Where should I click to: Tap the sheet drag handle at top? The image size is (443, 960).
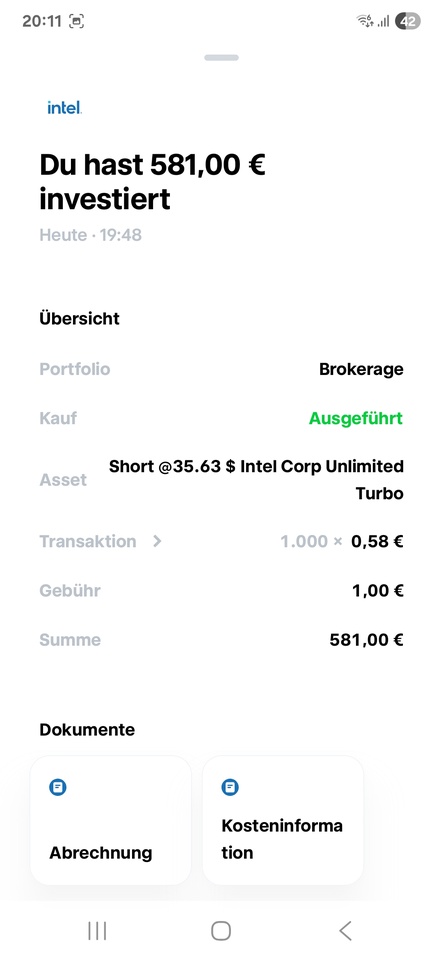(222, 58)
